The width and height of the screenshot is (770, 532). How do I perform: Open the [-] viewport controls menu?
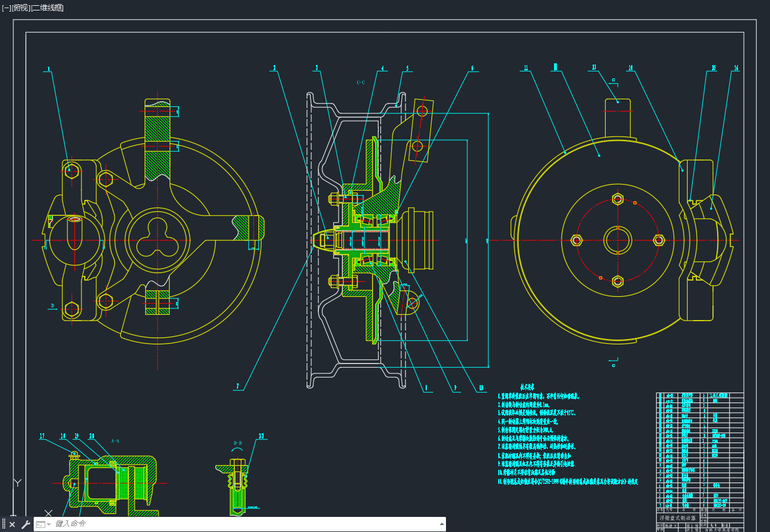pos(6,8)
